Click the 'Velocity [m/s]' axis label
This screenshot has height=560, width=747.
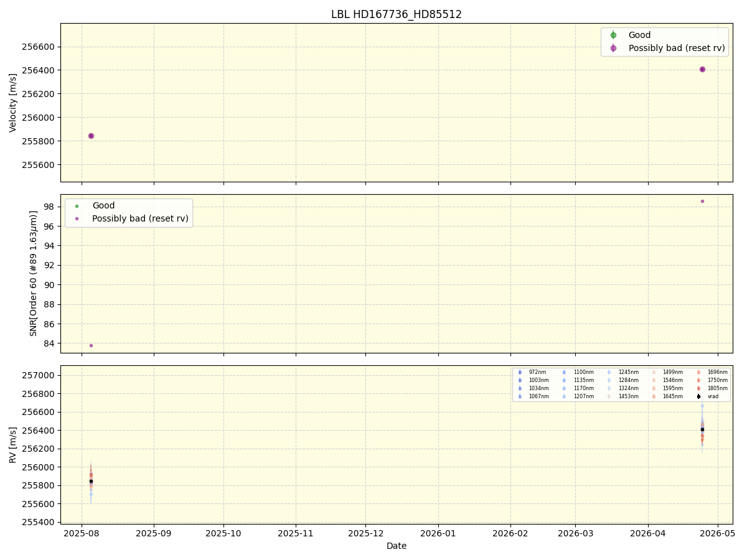[x=13, y=103]
